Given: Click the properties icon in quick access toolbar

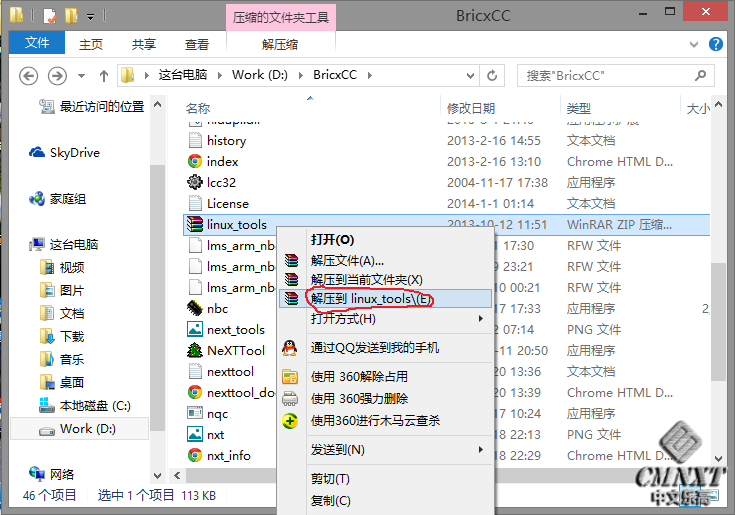Looking at the screenshot, I should pyautogui.click(x=50, y=15).
